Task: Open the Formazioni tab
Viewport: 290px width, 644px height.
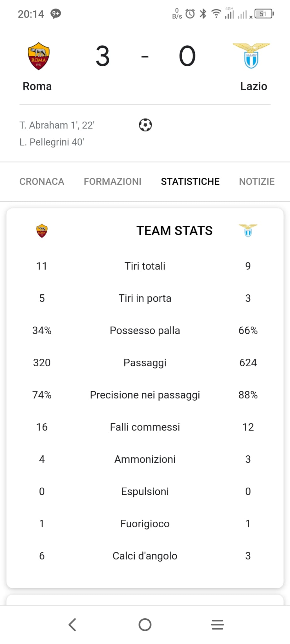Action: pos(112,181)
